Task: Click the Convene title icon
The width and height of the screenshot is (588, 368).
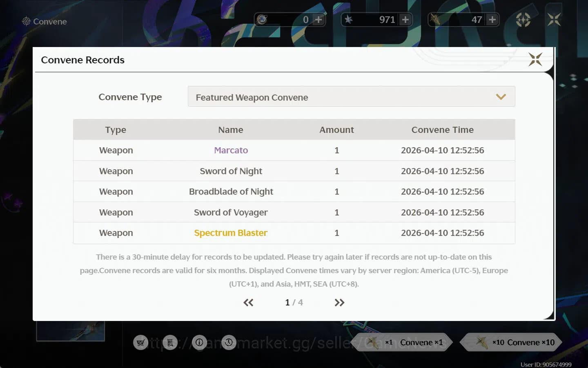Action: 26,21
